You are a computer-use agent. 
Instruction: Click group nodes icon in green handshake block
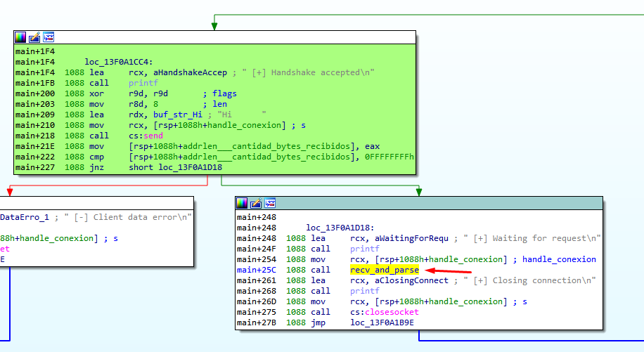pyautogui.click(x=49, y=37)
